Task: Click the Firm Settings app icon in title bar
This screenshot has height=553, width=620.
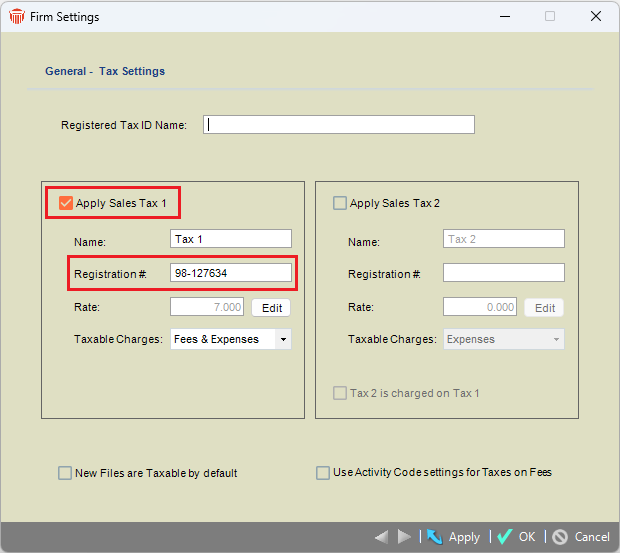Action: click(x=17, y=17)
